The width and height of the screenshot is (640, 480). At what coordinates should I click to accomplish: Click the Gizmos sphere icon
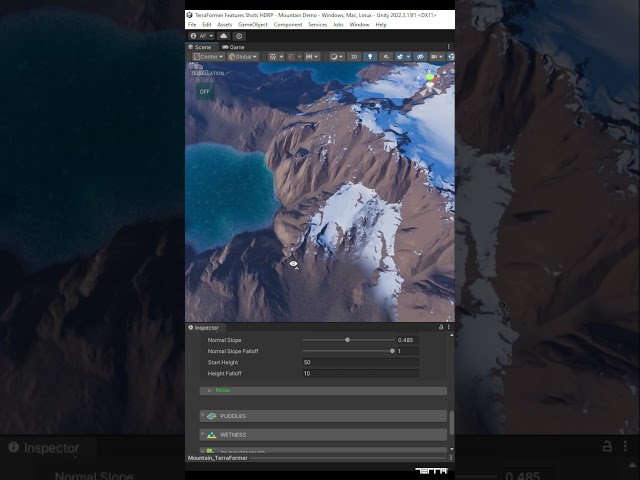tap(451, 57)
